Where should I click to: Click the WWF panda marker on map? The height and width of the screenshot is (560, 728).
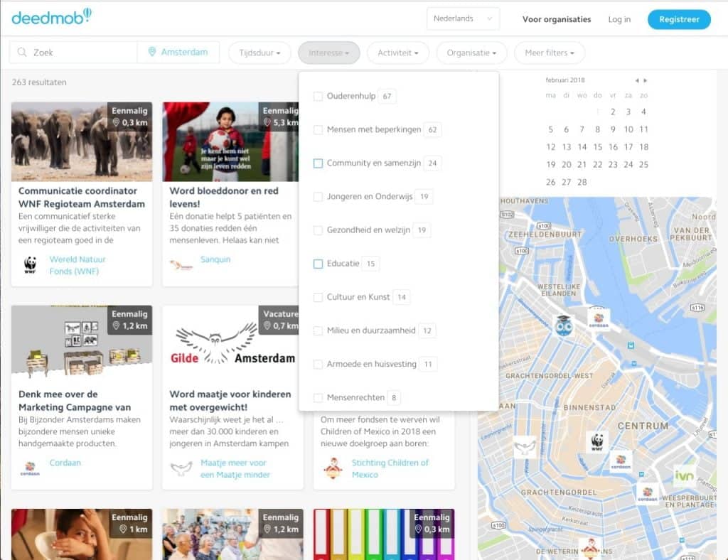597,441
